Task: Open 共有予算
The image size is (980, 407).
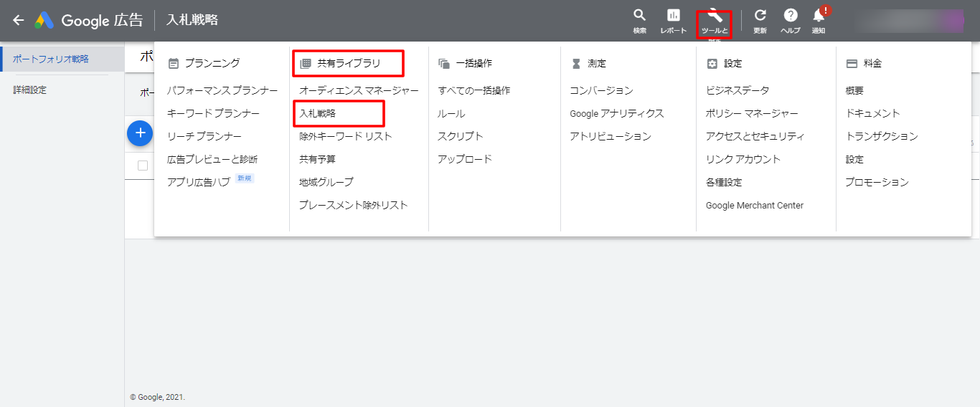Action: coord(317,159)
